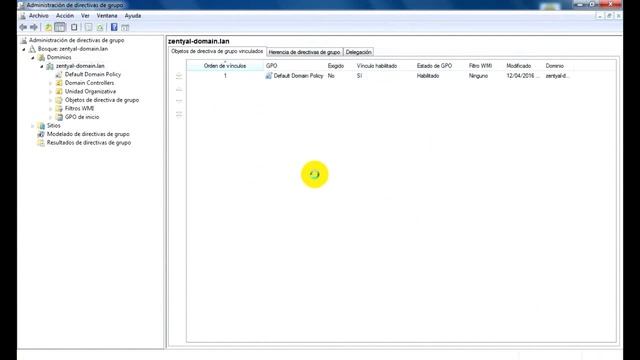This screenshot has width=640, height=360.
Task: Select Default Domain Policy row in the list
Action: coord(381,76)
